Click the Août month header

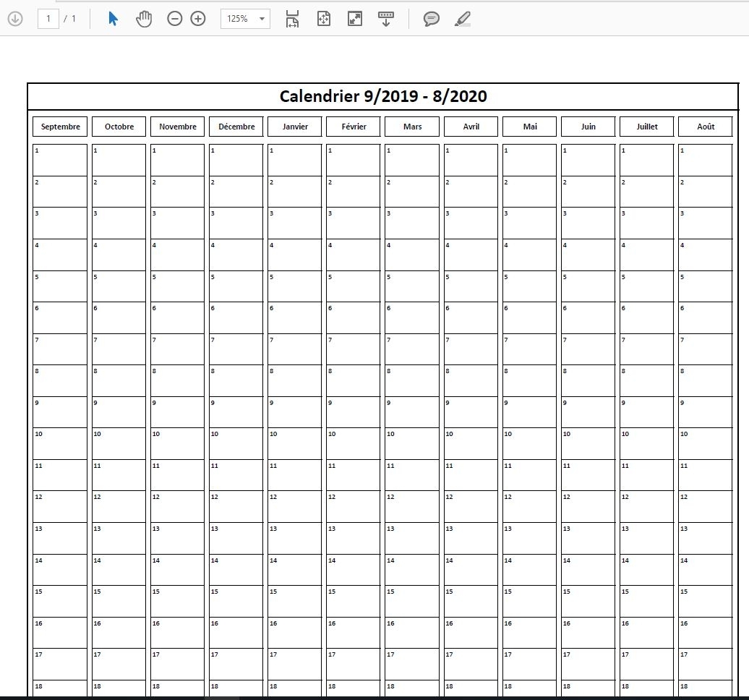click(706, 127)
